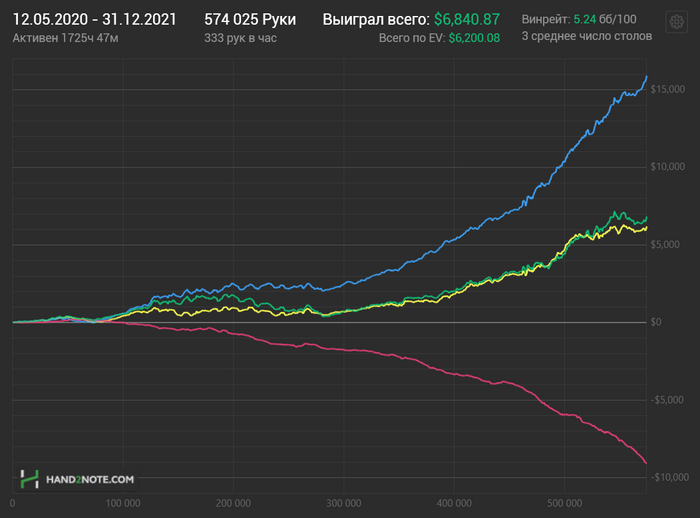The image size is (700, 518).
Task: Click the blue line's endpoint near $15,000
Action: point(646,77)
